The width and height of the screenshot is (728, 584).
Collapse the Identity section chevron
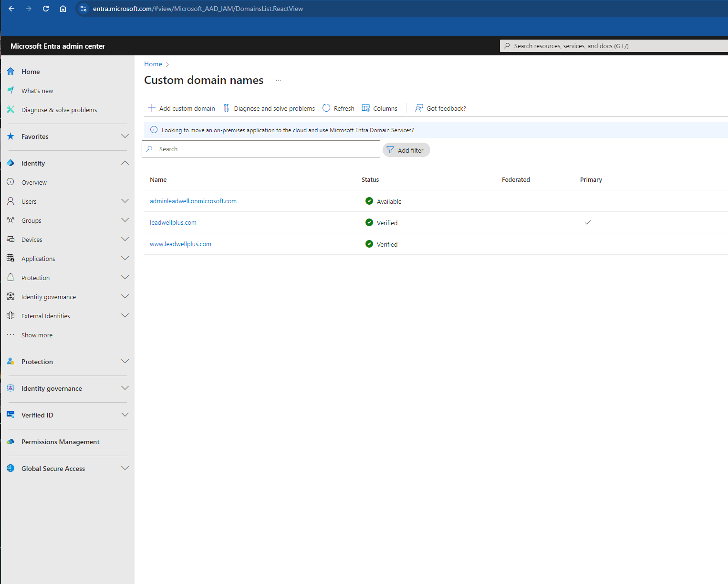[125, 163]
